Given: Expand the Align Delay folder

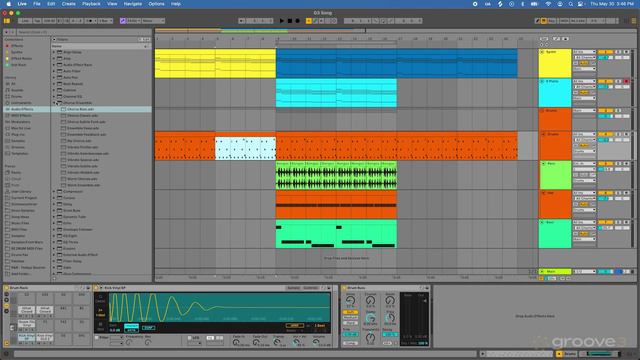Looking at the screenshot, I should click(x=54, y=52).
